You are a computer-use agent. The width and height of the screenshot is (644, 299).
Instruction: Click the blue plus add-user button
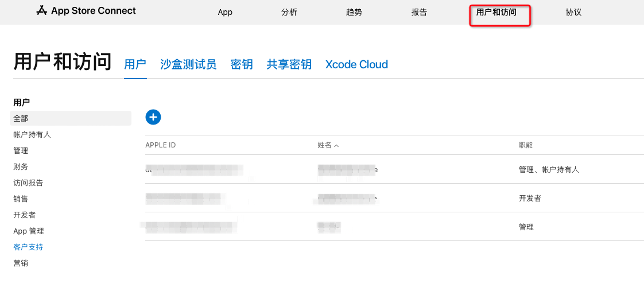(x=153, y=118)
